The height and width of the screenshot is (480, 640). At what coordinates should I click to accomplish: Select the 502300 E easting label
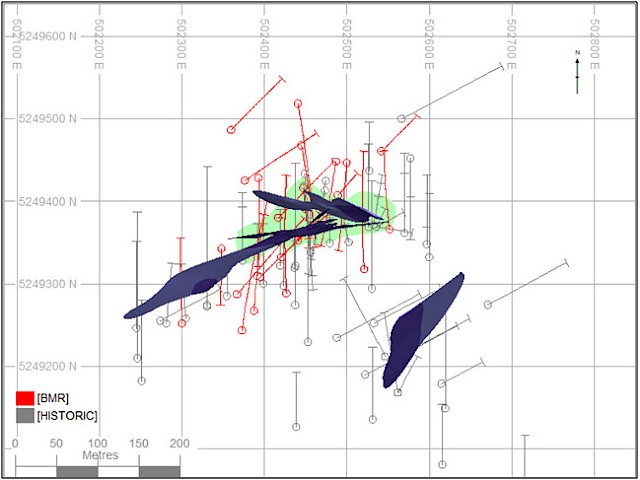pos(181,36)
